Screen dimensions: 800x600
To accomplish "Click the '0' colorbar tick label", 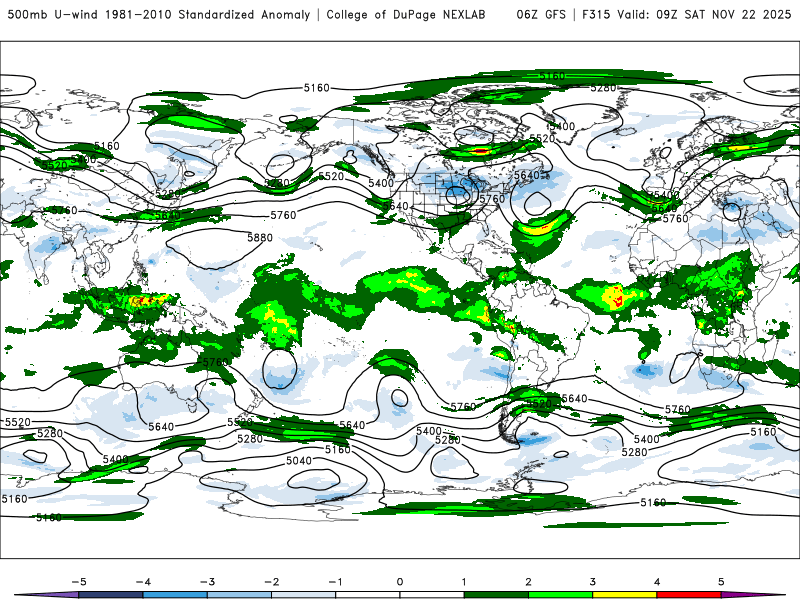I will coord(399,582).
